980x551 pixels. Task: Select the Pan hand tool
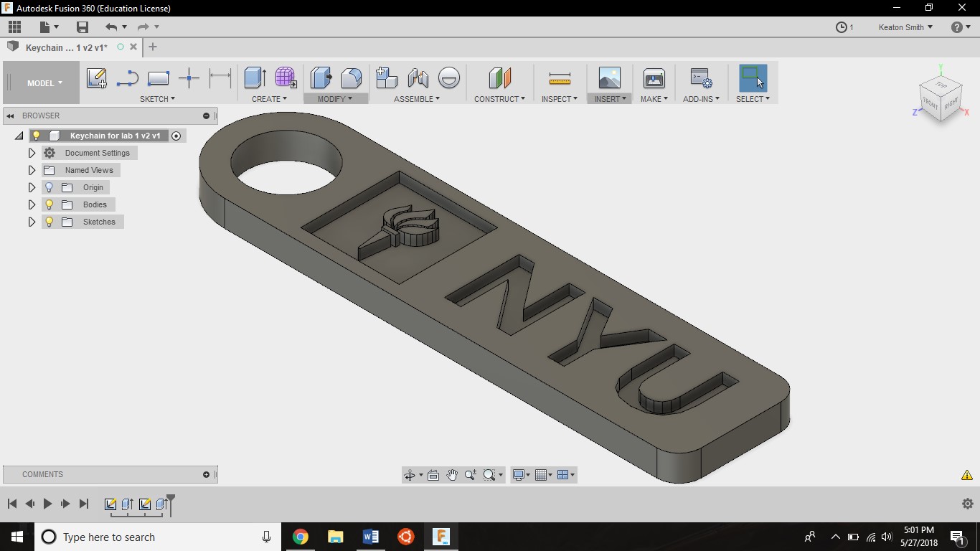coord(452,475)
